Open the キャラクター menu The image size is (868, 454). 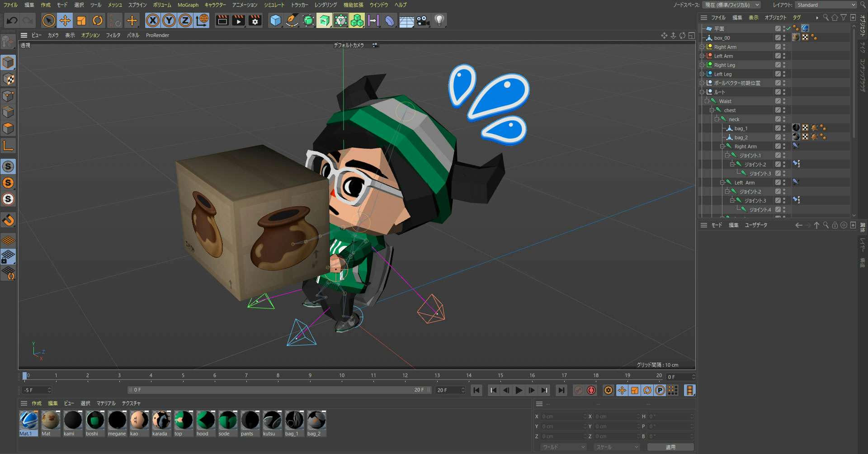coord(215,5)
